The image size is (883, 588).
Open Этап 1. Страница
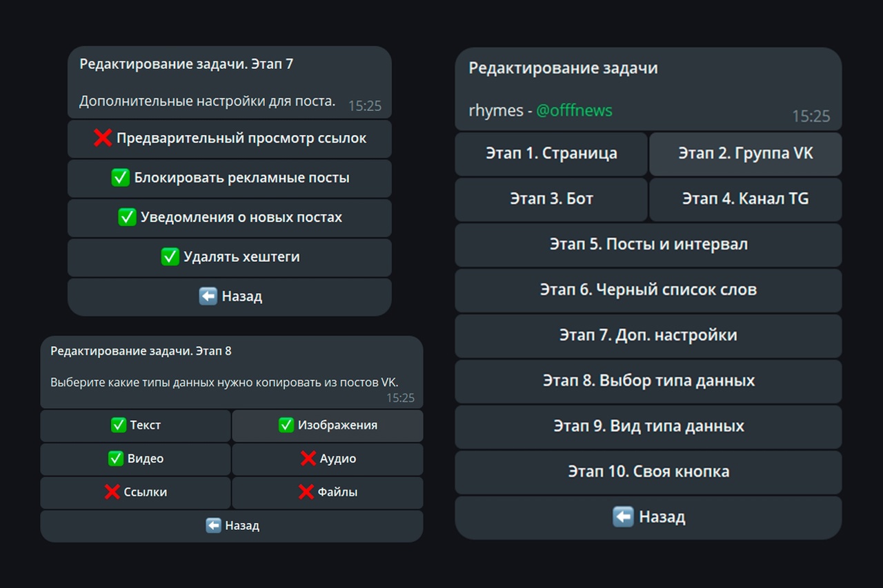[551, 153]
